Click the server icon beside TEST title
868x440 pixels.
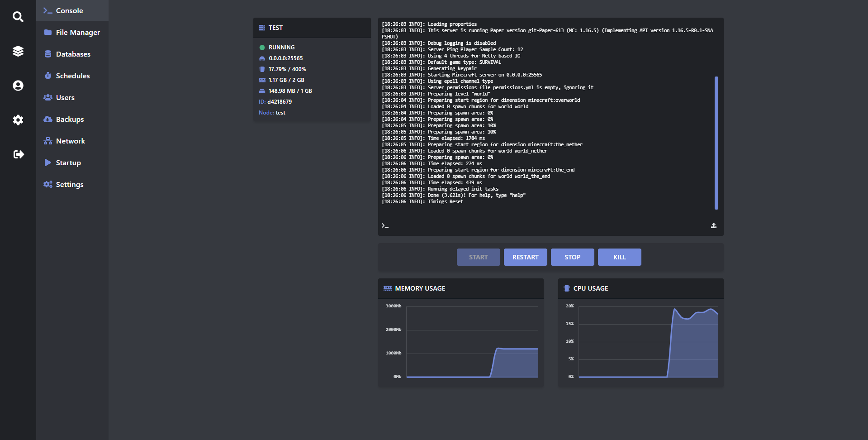(262, 28)
